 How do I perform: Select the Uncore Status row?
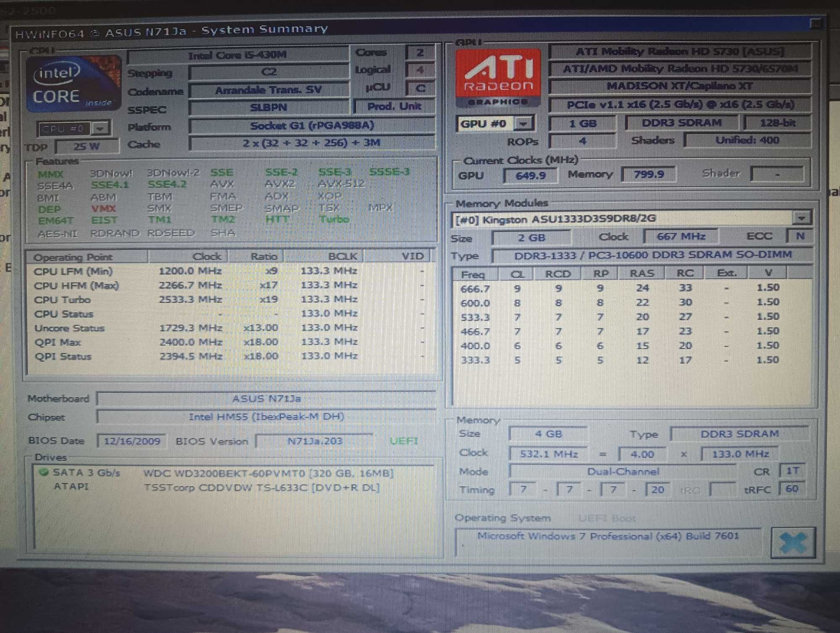coord(230,328)
